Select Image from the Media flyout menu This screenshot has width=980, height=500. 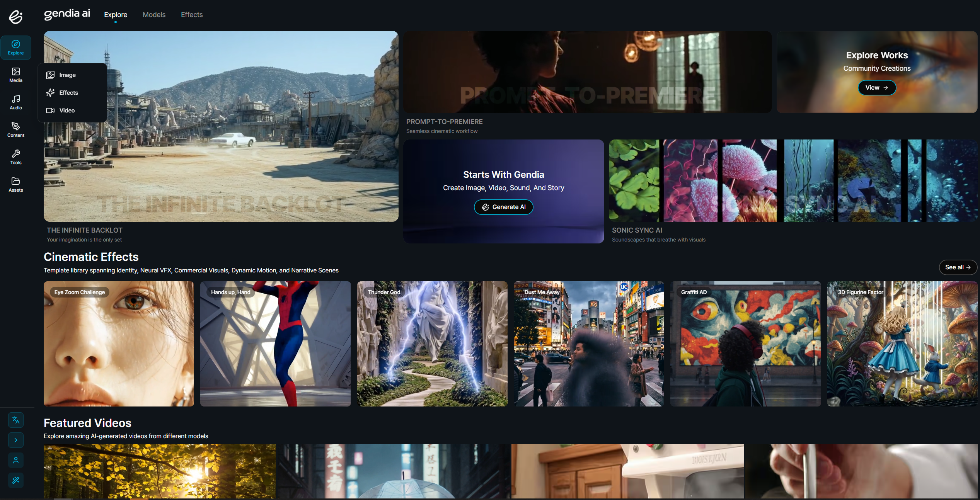67,75
